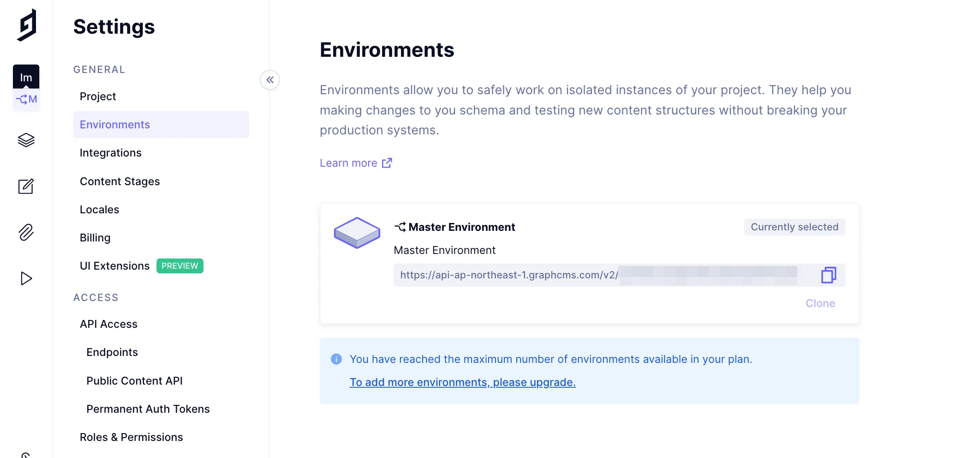Copy the Master Environment endpoint URL
The image size is (980, 458).
click(828, 275)
